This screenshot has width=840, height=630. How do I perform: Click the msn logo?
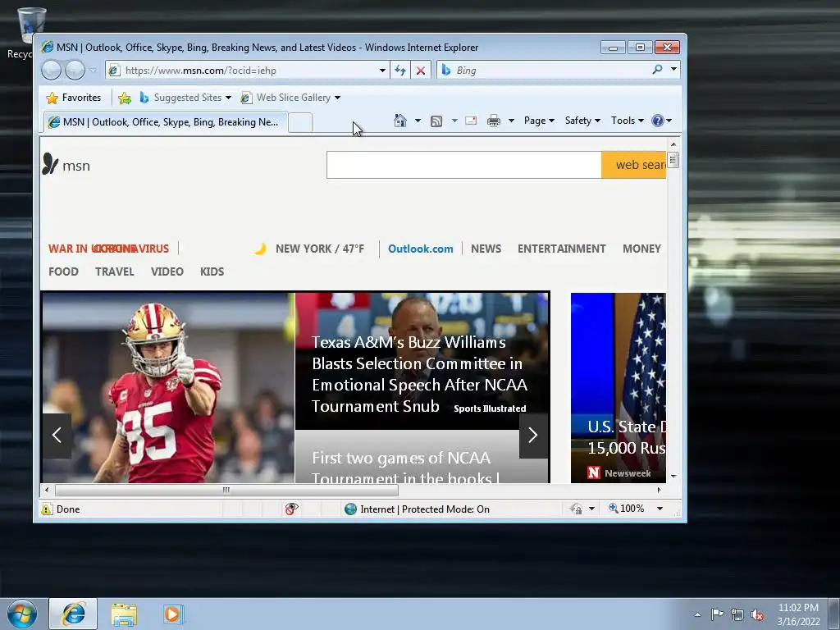pos(66,164)
